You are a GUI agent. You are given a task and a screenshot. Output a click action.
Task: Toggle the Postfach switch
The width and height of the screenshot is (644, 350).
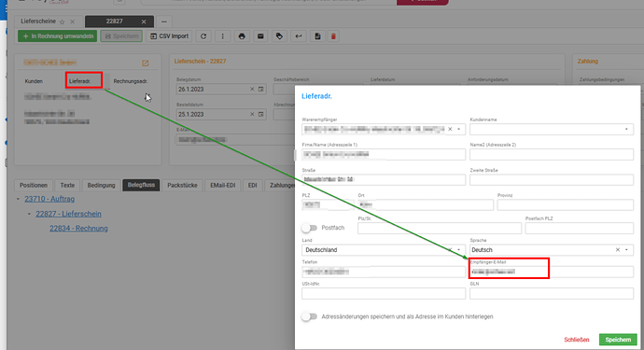tap(309, 228)
